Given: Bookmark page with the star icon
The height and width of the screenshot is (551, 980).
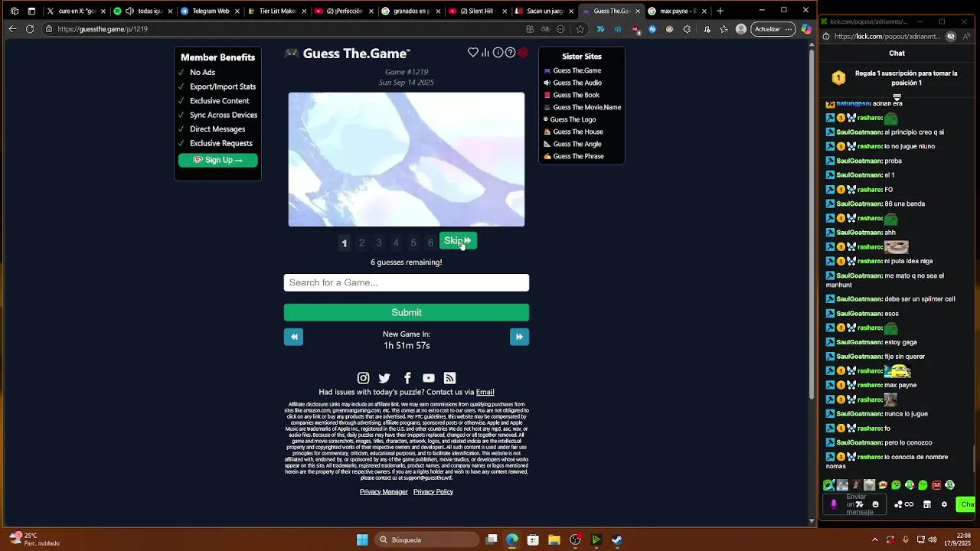Looking at the screenshot, I should (580, 29).
